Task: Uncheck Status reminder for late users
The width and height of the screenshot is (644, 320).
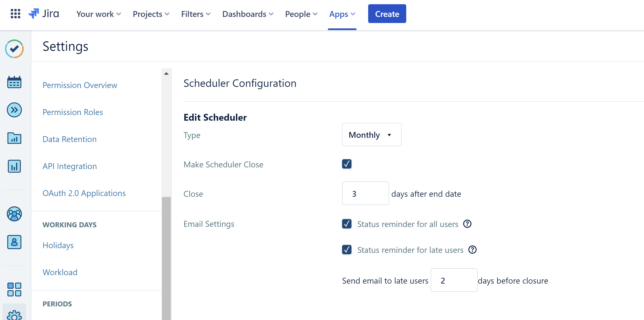Action: click(x=347, y=250)
